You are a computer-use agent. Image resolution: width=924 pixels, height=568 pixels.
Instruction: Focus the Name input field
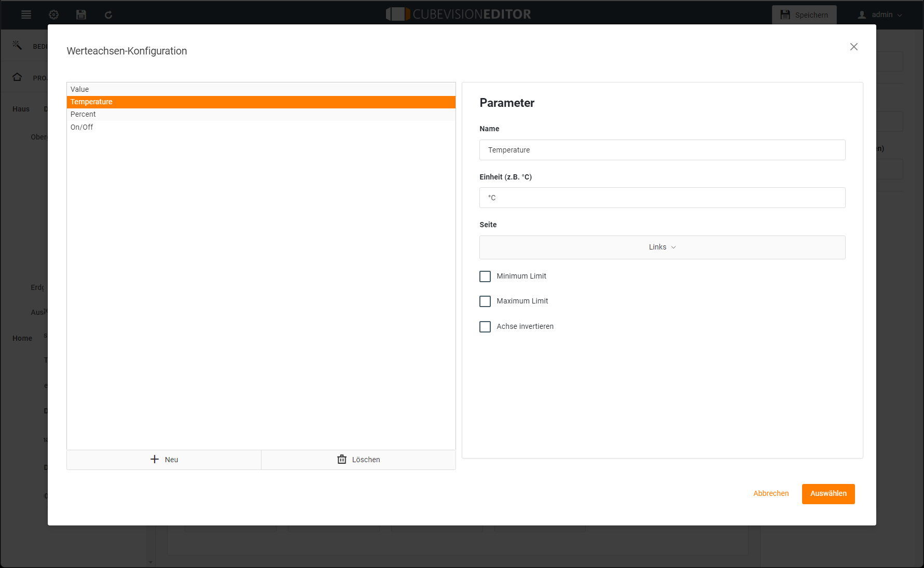662,150
